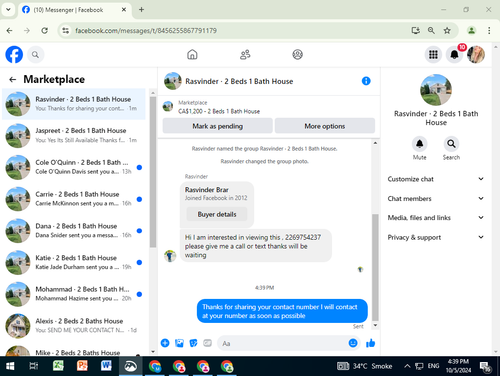Screen dimensions: 500x376
Task: Open more actions plus icon in composer
Action: click(165, 343)
